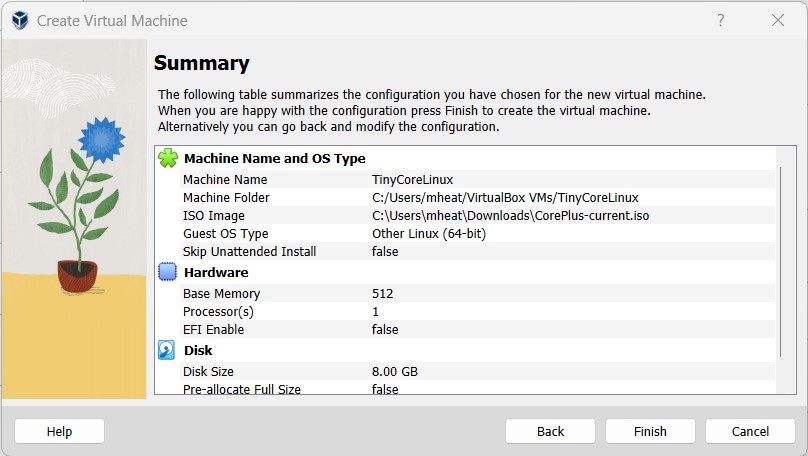This screenshot has width=808, height=456.
Task: Click the green Machine Name and OS Type icon
Action: [x=167, y=158]
